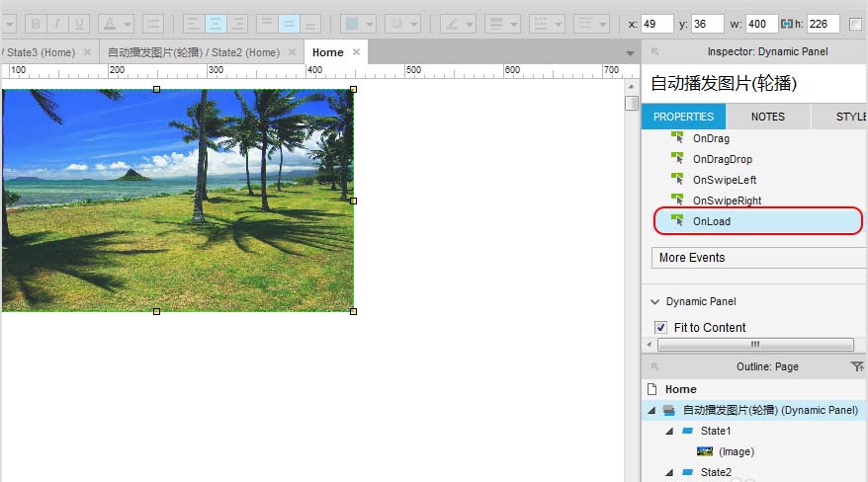Toggle underline text formatting
Screen dimensions: 868x482
[79, 24]
